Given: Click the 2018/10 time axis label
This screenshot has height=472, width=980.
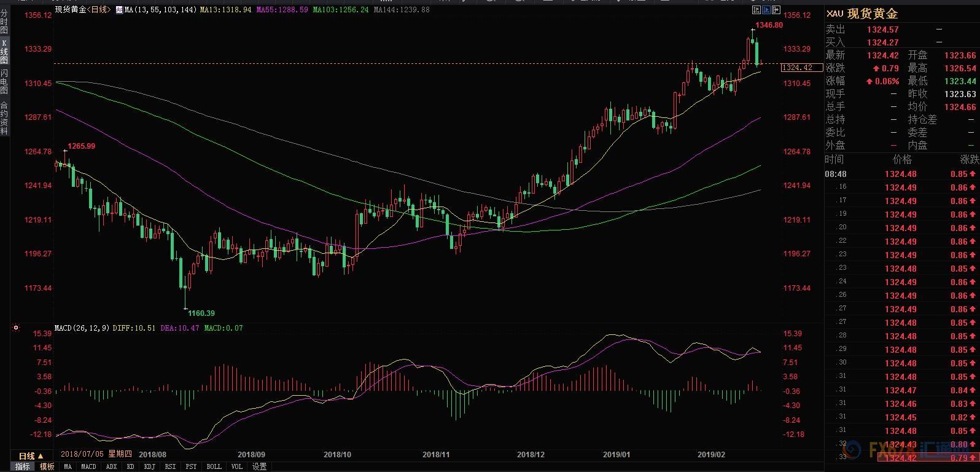Looking at the screenshot, I should click(337, 455).
